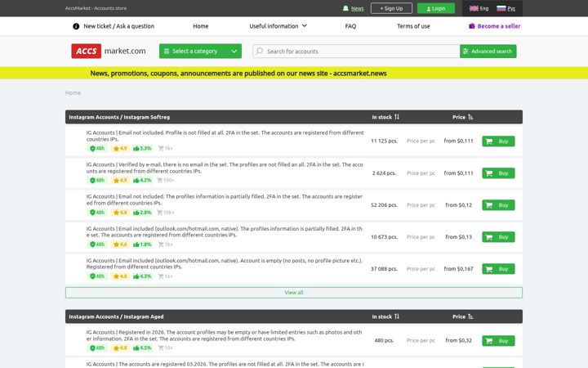
Task: Buy the 480 pcs. aged IG accounts
Action: coord(498,340)
